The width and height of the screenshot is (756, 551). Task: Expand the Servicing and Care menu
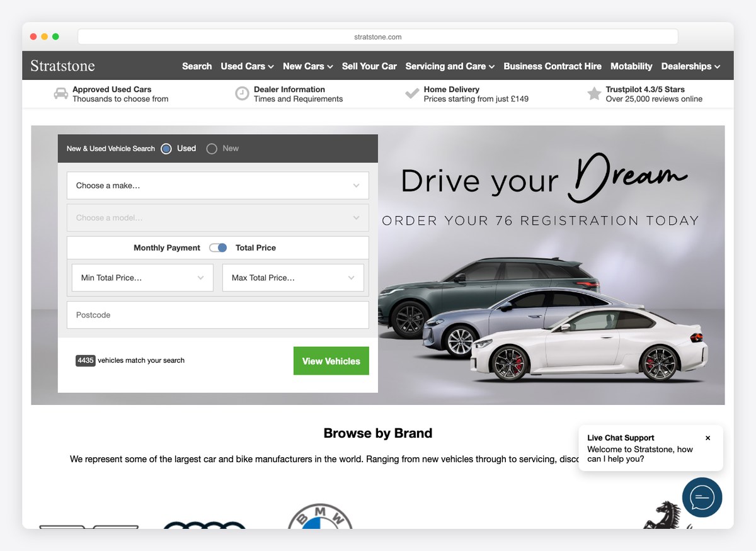(x=450, y=66)
